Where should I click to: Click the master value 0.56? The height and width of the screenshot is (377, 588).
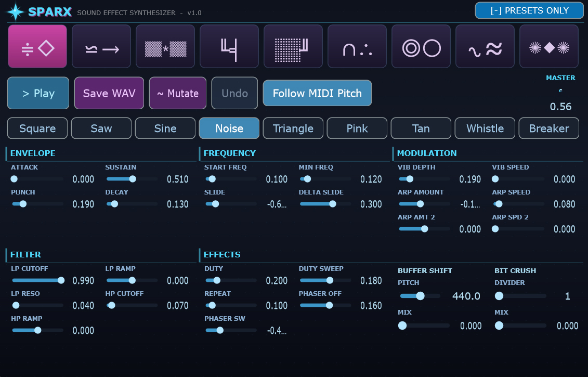[x=560, y=107]
